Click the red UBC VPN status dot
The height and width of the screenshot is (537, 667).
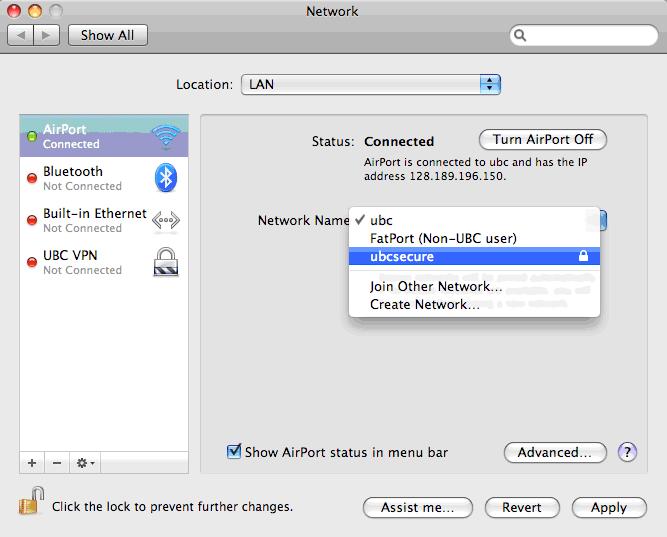(x=32, y=262)
